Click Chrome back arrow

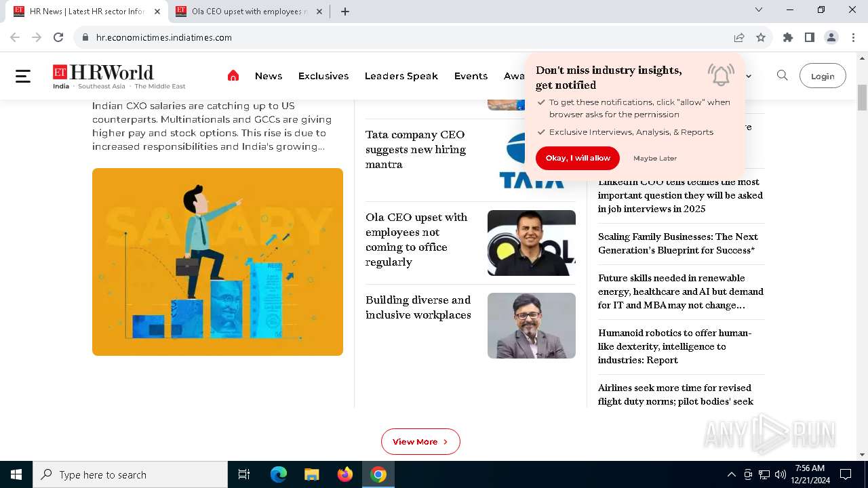[x=15, y=37]
